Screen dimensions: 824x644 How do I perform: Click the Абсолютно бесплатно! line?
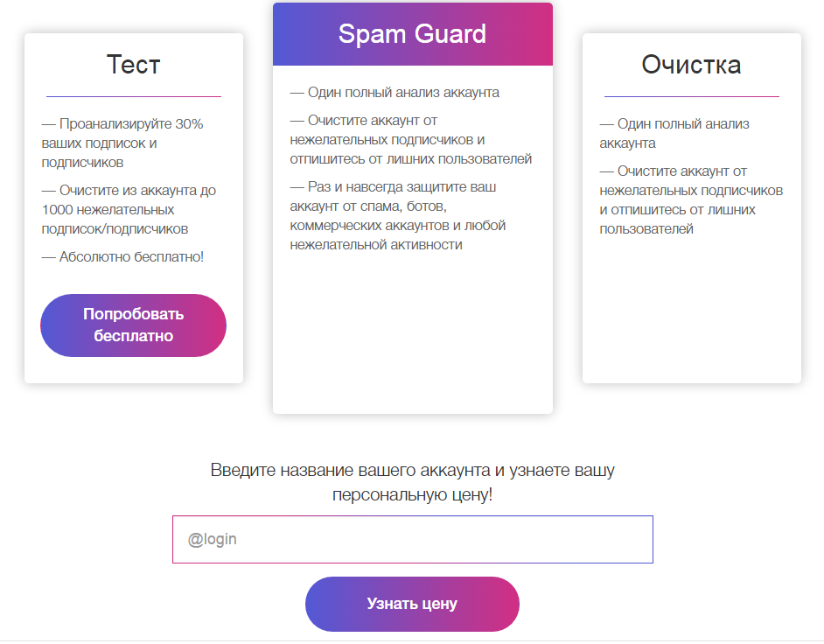[x=122, y=256]
